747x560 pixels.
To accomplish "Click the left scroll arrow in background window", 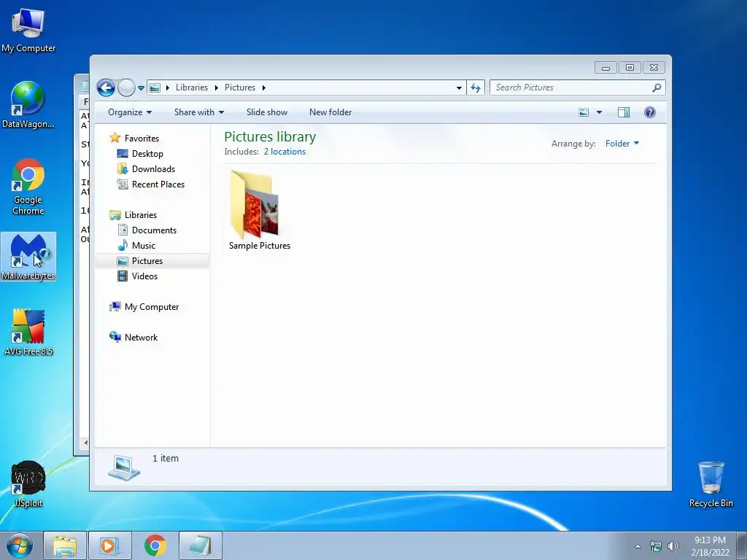I will coord(85,443).
